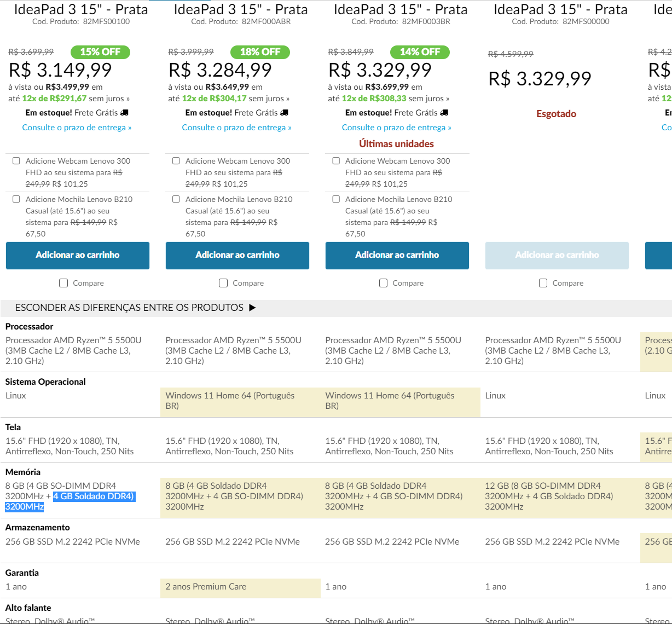Click the Alto falante section heading
This screenshot has height=624, width=672.
coord(28,608)
